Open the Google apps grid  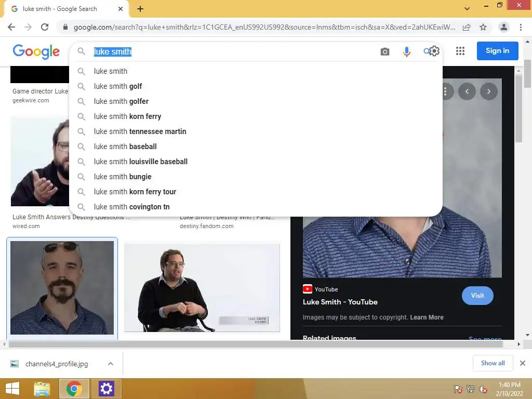tap(460, 51)
